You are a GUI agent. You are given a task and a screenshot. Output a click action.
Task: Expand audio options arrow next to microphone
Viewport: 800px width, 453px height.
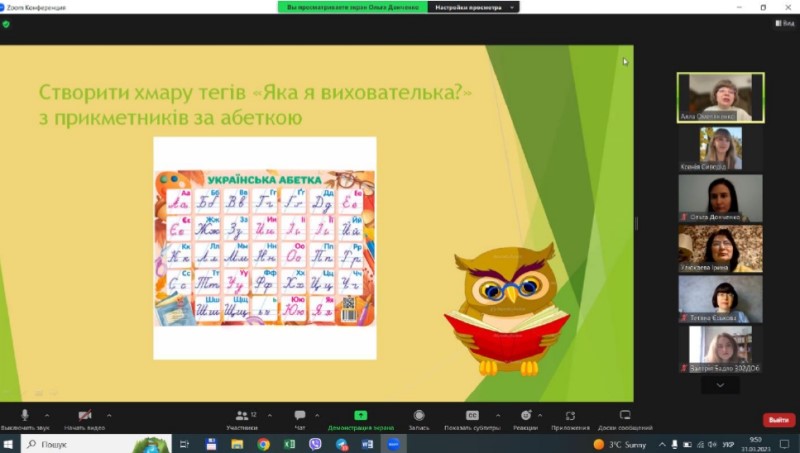click(x=49, y=414)
